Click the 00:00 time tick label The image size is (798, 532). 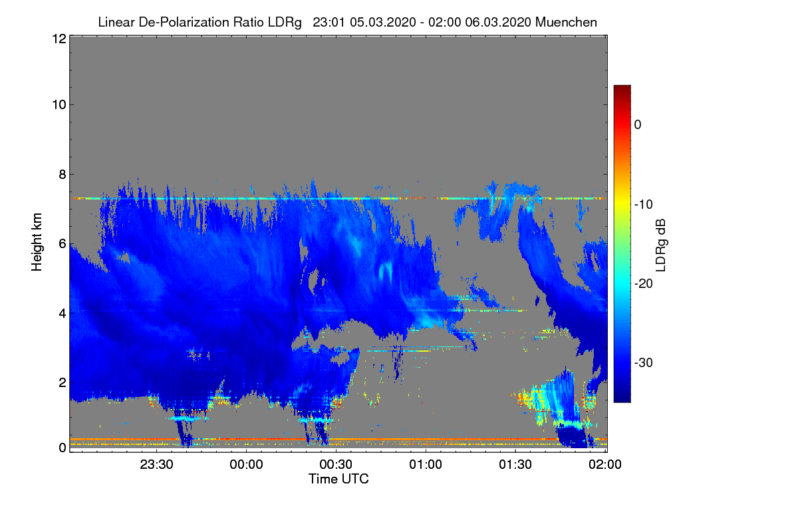click(246, 465)
